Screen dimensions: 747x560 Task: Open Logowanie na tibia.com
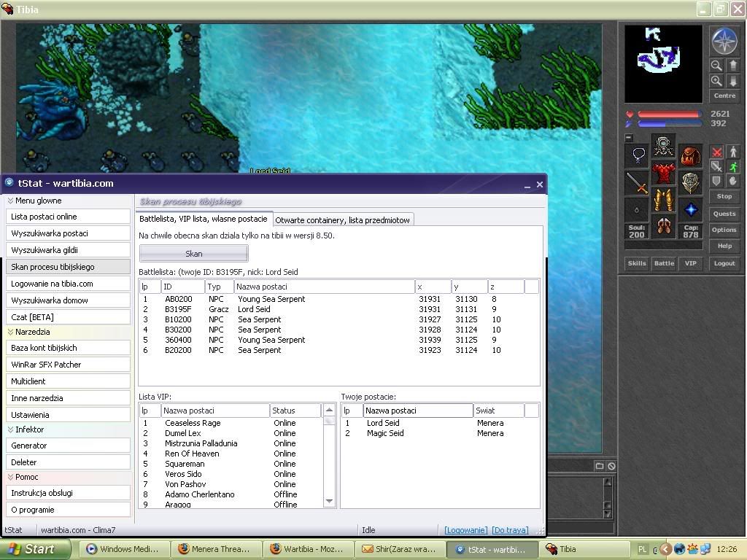click(68, 284)
